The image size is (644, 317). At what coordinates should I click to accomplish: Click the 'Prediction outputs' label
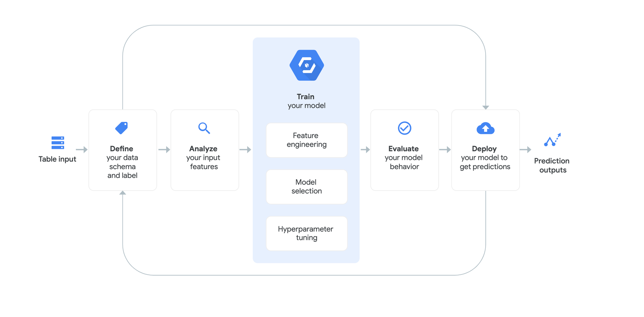coord(552,165)
